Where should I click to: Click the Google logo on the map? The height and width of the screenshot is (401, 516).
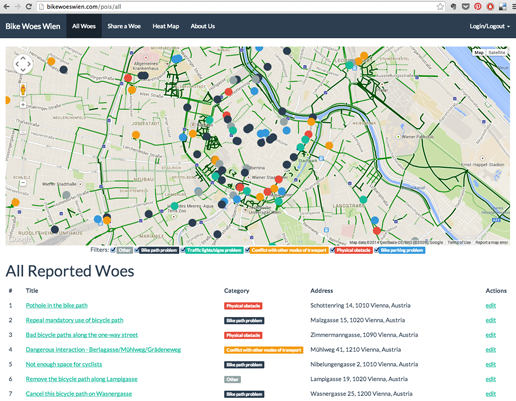[20, 239]
